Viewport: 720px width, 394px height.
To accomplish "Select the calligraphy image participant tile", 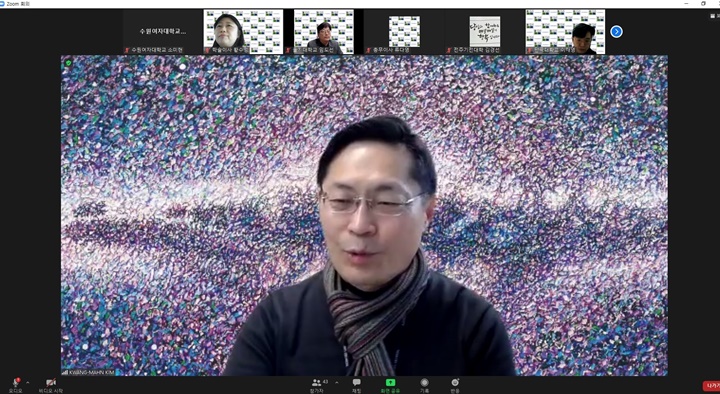I will point(485,32).
